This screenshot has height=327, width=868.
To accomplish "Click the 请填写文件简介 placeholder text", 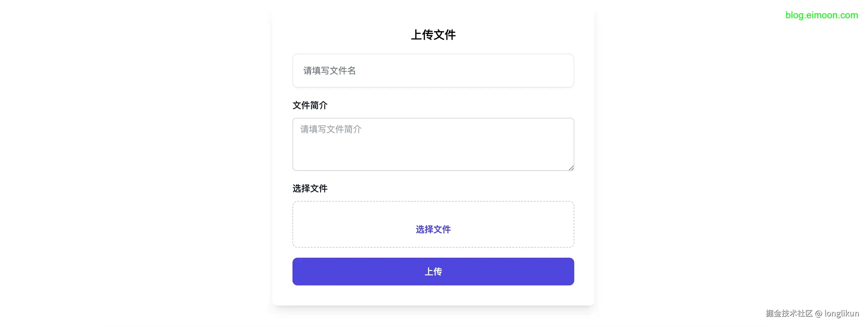I will pyautogui.click(x=330, y=129).
